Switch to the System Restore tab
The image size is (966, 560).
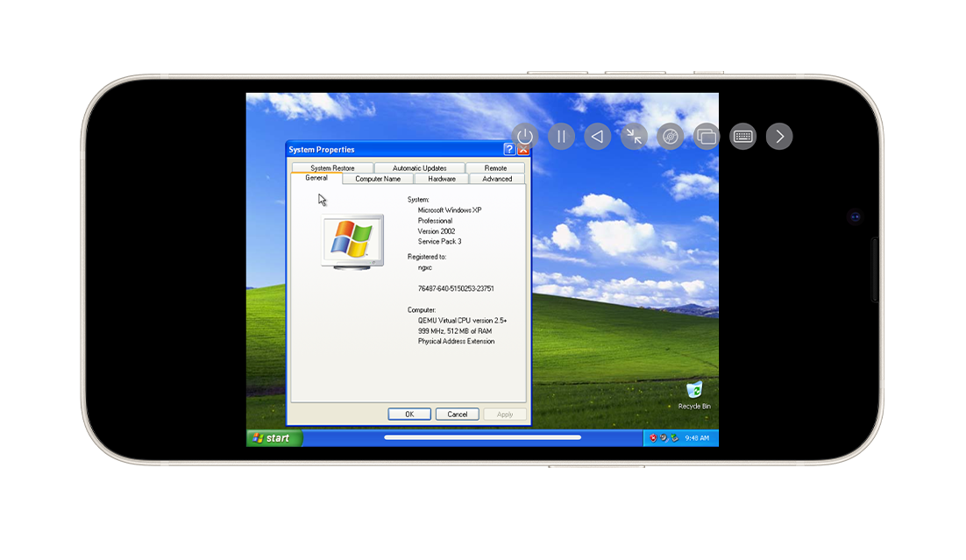click(332, 167)
